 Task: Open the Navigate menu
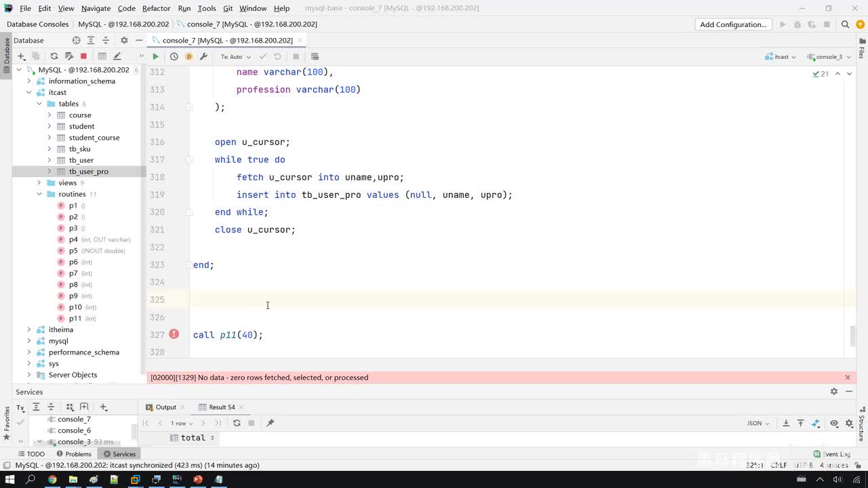[96, 8]
